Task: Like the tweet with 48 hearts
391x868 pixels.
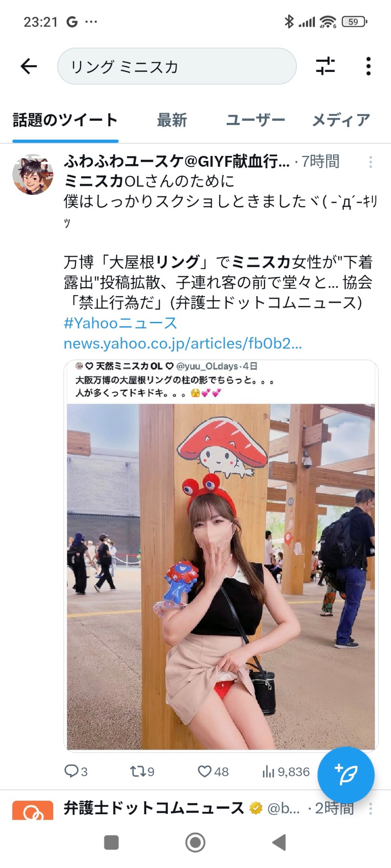Action: pyautogui.click(x=213, y=771)
